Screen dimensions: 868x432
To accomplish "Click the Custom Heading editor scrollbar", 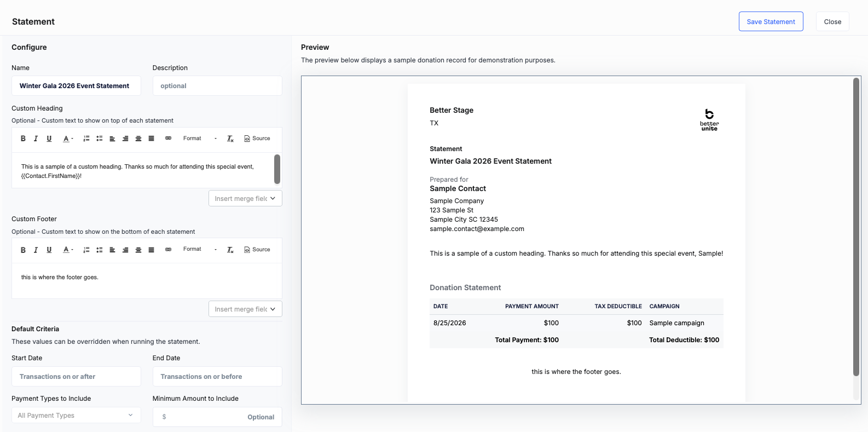I will [277, 169].
